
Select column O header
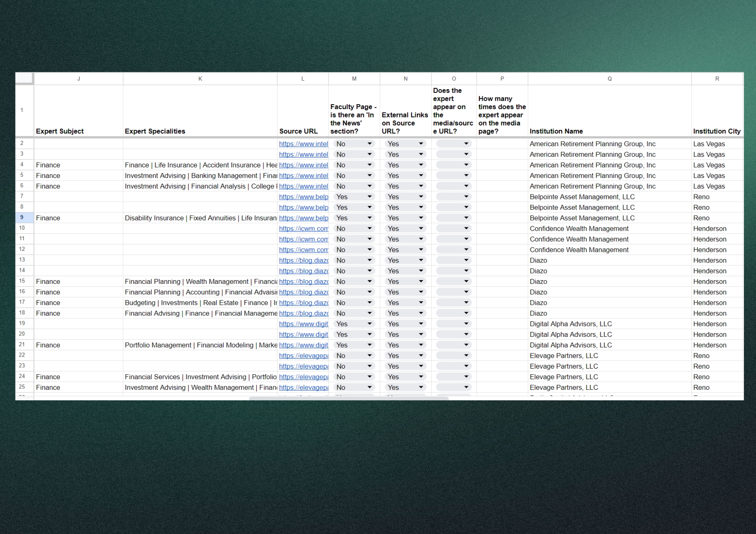point(454,79)
